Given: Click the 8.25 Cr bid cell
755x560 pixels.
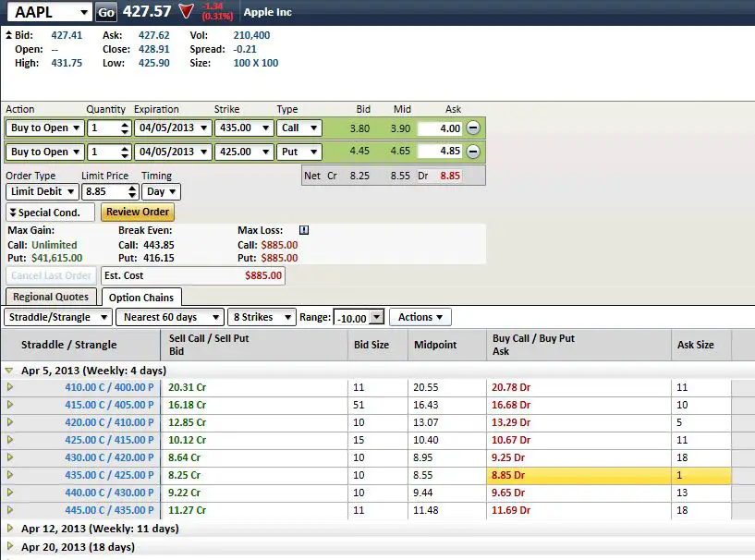Looking at the screenshot, I should tap(254, 475).
